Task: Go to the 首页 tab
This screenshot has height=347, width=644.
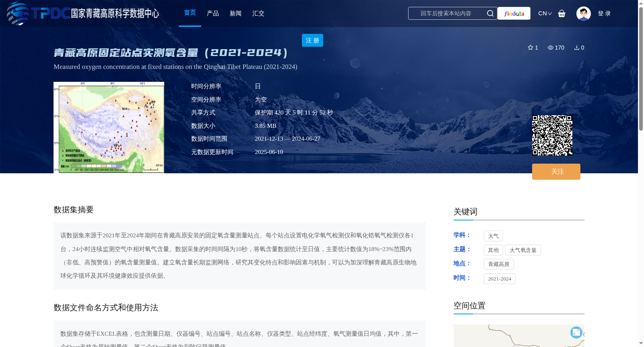Action: pyautogui.click(x=190, y=13)
